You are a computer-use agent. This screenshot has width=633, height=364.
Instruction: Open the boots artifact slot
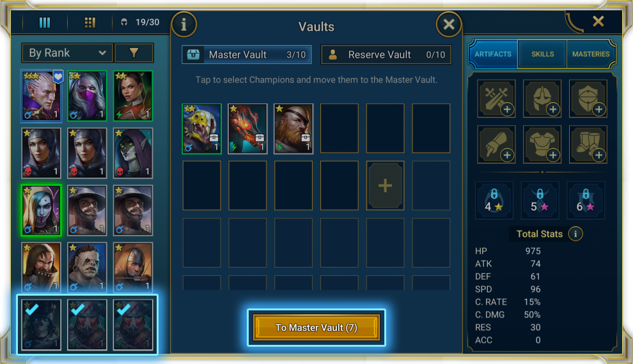pos(588,144)
